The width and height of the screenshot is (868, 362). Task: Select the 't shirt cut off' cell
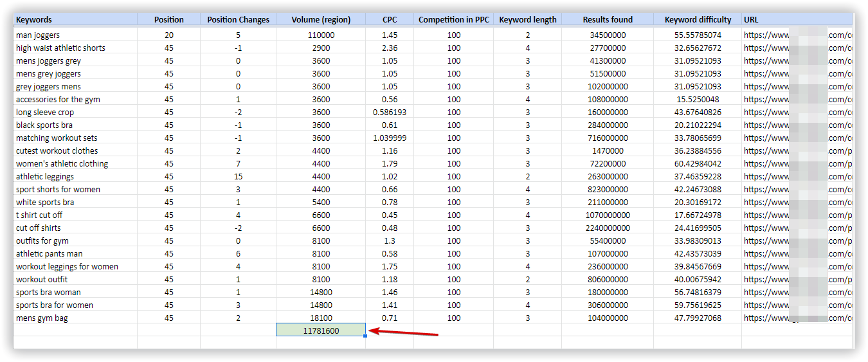(x=75, y=215)
